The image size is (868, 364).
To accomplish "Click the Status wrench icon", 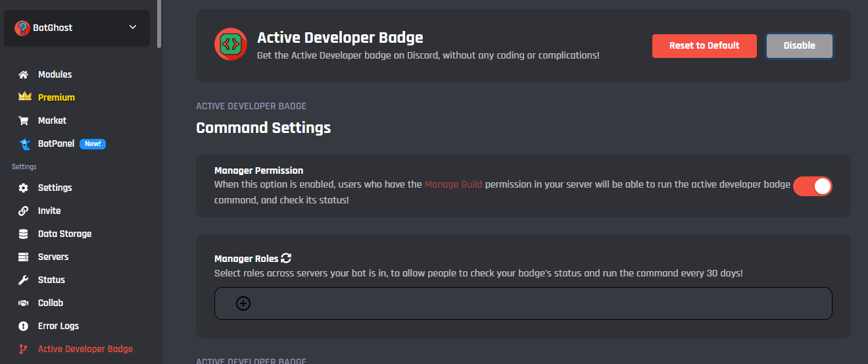I will point(24,280).
